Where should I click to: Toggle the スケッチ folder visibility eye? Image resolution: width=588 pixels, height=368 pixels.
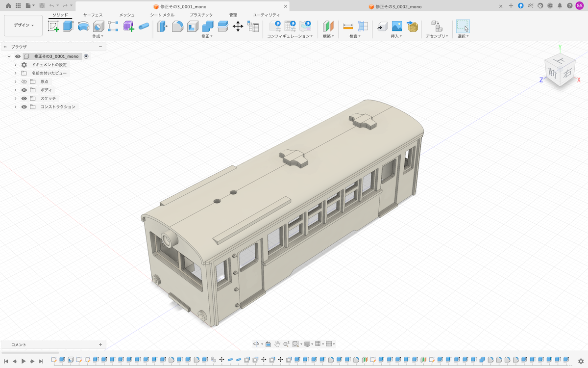(24, 98)
